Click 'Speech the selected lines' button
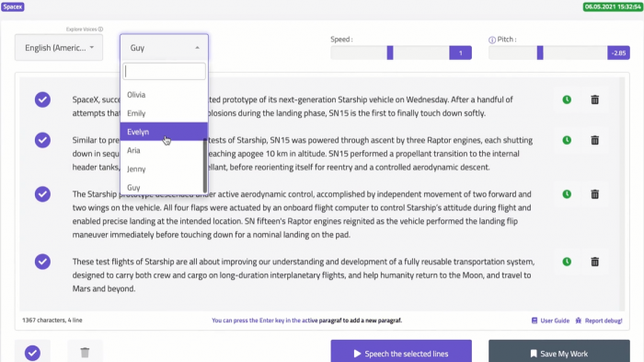Viewport: 644px width, 362px height. (401, 353)
